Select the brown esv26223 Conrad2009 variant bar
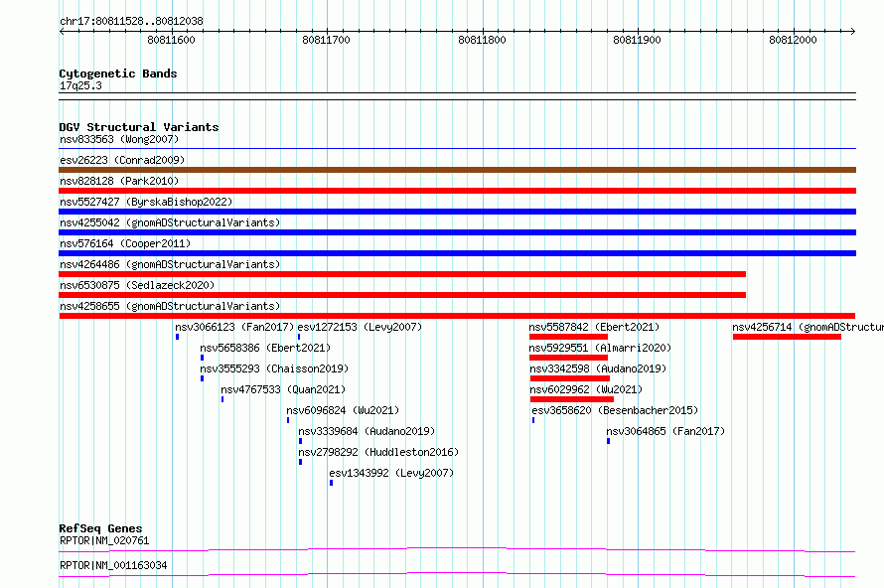The width and height of the screenshot is (884, 588). 457,170
